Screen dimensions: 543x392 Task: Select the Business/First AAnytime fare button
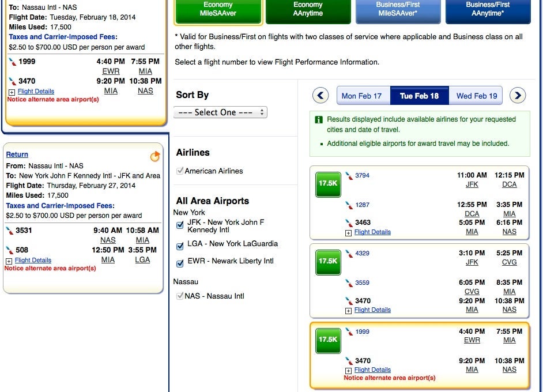[x=488, y=10]
